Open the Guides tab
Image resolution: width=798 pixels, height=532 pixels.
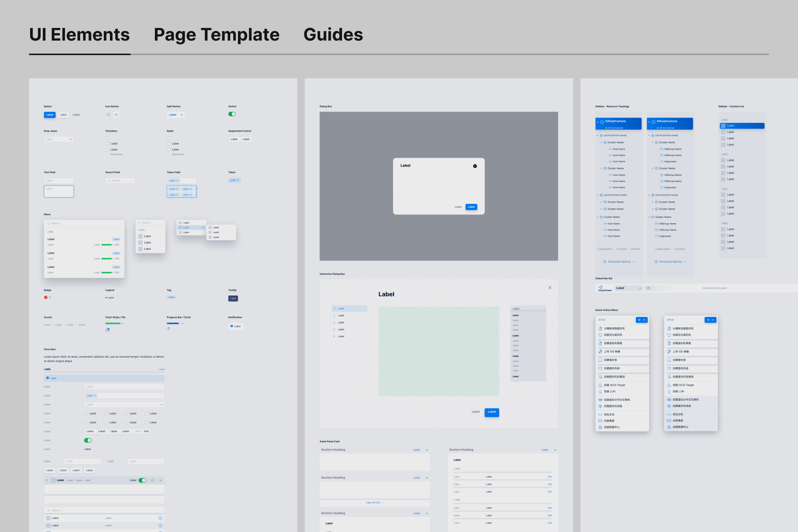click(x=333, y=35)
